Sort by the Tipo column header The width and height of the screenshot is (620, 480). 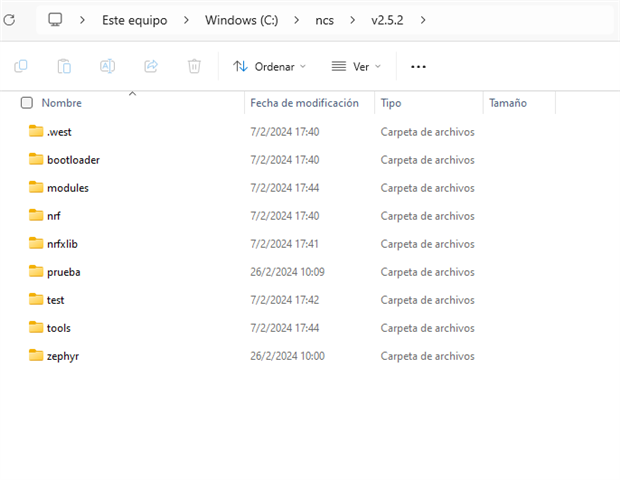(x=391, y=103)
